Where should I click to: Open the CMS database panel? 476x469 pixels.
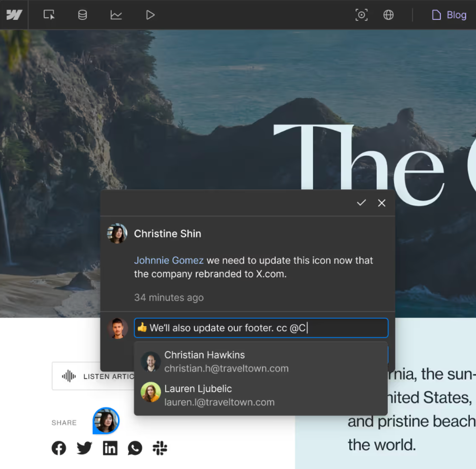pyautogui.click(x=82, y=15)
